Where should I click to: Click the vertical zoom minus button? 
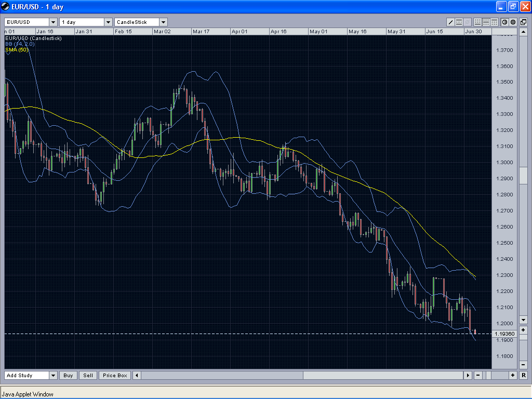523,365
